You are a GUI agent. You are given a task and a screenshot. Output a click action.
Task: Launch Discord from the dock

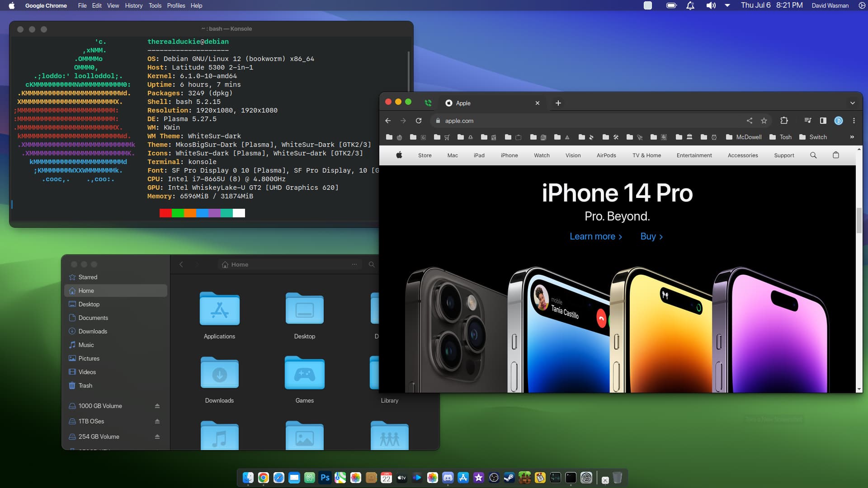pos(448,478)
